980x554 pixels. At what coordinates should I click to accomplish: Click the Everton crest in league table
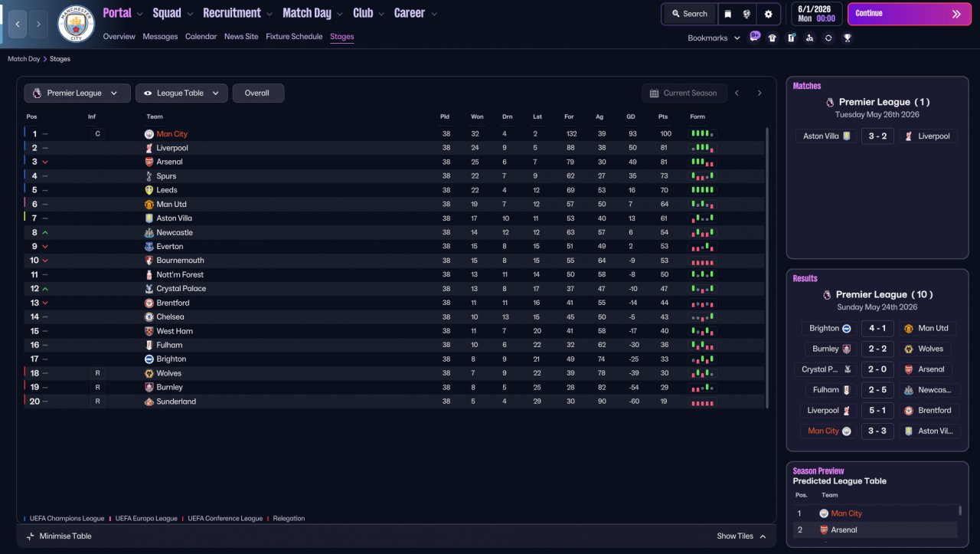click(x=149, y=247)
